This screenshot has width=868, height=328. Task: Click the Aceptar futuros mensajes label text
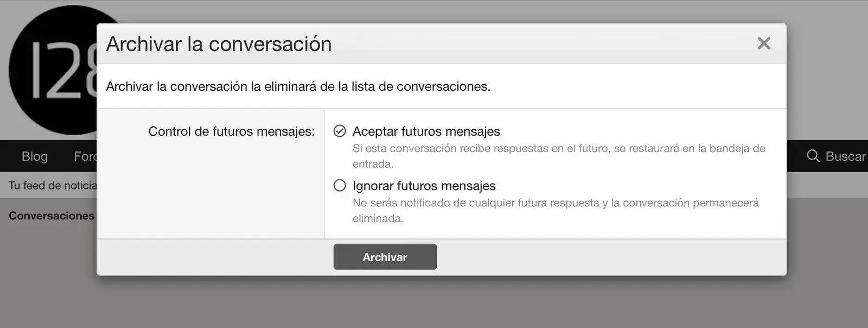(x=426, y=131)
